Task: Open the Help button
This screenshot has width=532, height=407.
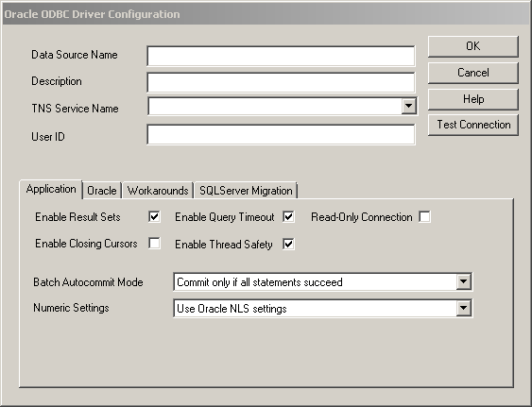Action: point(473,99)
